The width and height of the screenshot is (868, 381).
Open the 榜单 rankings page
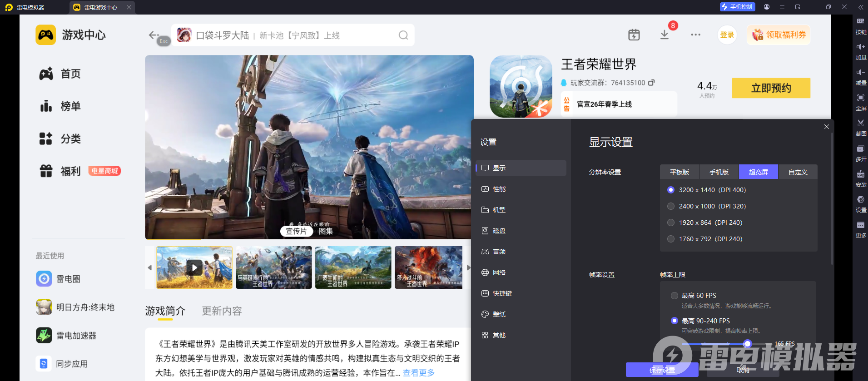click(60, 106)
